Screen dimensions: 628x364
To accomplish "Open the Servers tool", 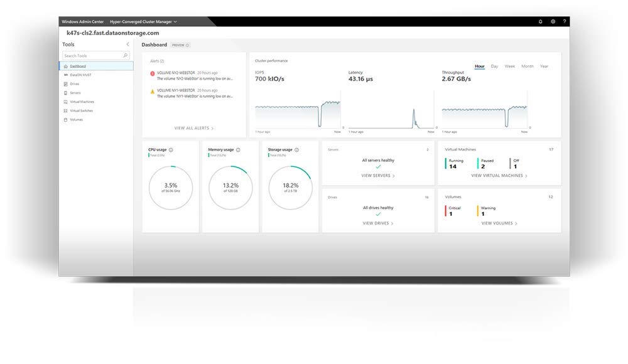I will 96,93.
